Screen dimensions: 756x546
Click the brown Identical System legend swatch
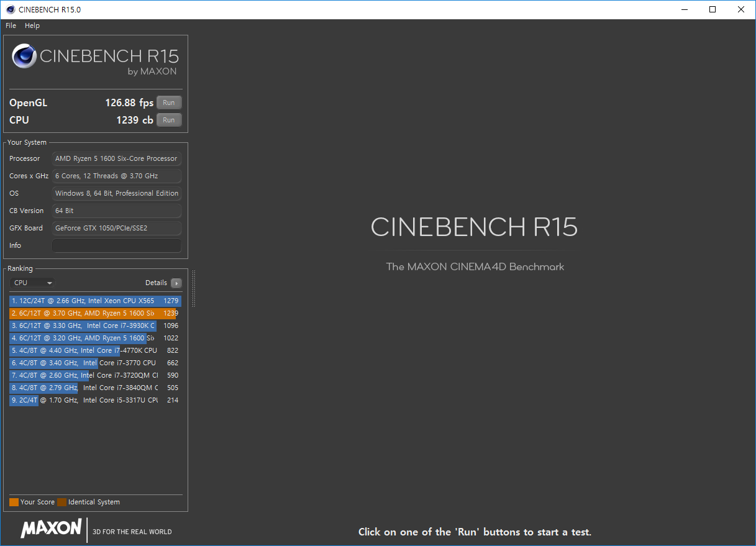(61, 502)
